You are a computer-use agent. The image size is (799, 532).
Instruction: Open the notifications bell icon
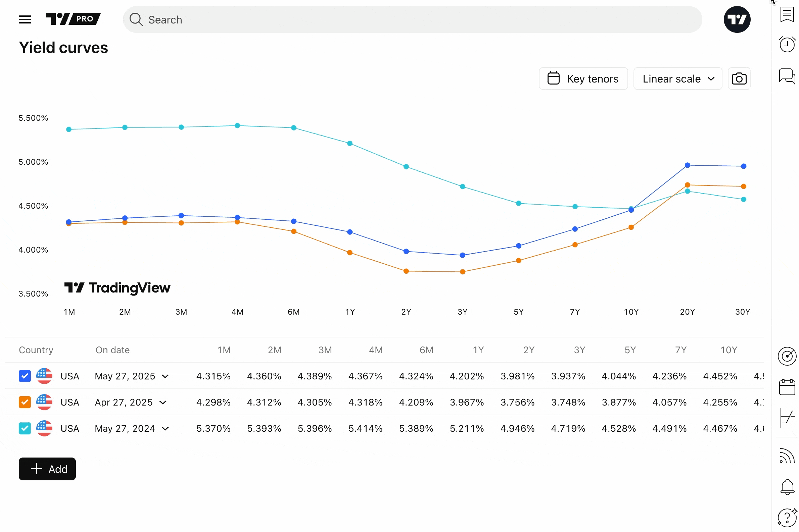tap(787, 486)
